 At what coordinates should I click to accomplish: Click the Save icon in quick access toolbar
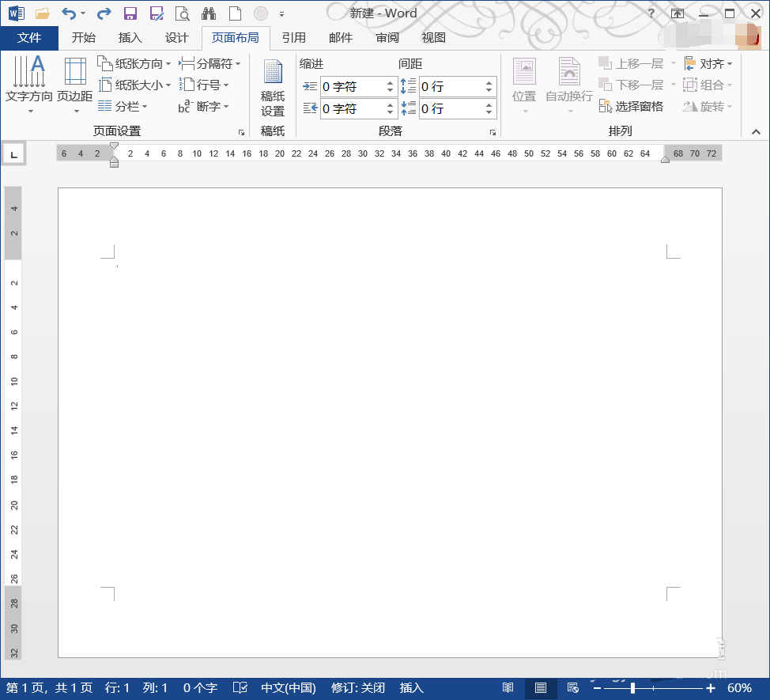pyautogui.click(x=130, y=13)
